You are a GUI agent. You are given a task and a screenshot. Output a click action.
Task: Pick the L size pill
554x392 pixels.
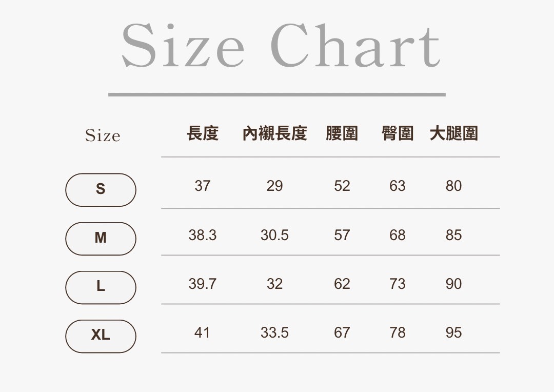[101, 287]
